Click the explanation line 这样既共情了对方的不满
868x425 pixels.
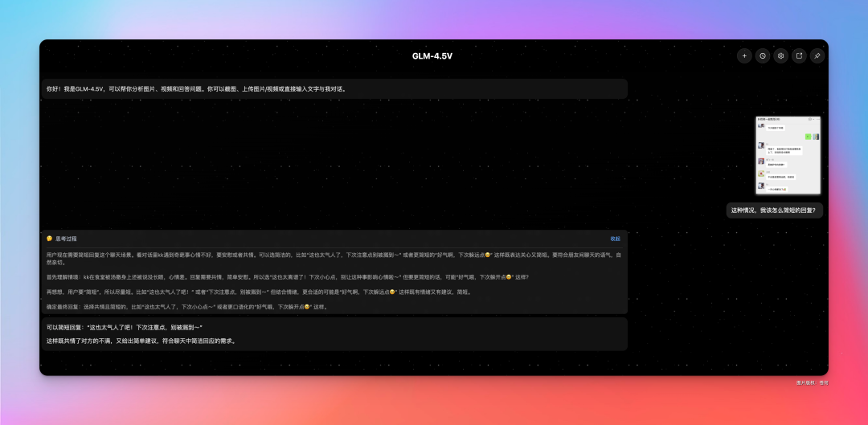click(x=141, y=341)
